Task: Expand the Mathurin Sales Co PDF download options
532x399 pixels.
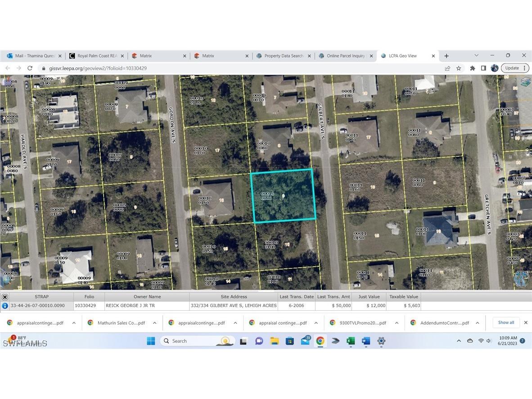Action: click(154, 323)
